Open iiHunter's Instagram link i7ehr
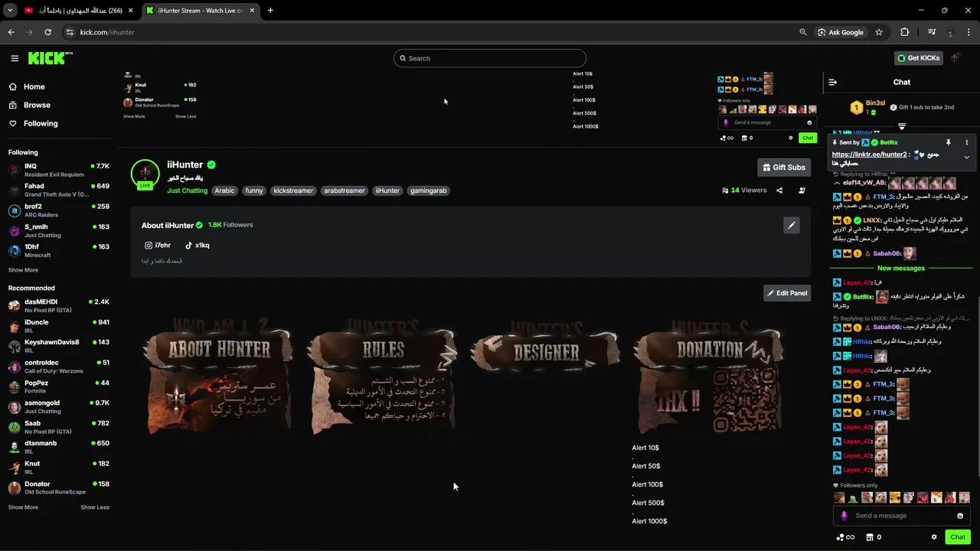 click(x=158, y=246)
